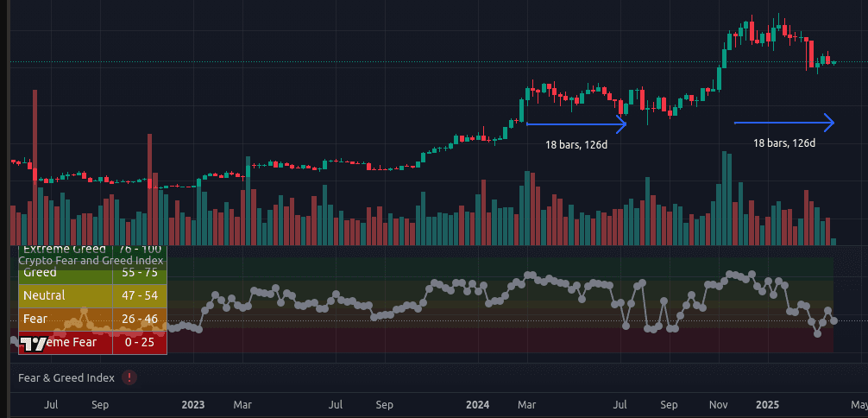Click the 2024 label on time axis
The image size is (868, 418).
point(478,405)
